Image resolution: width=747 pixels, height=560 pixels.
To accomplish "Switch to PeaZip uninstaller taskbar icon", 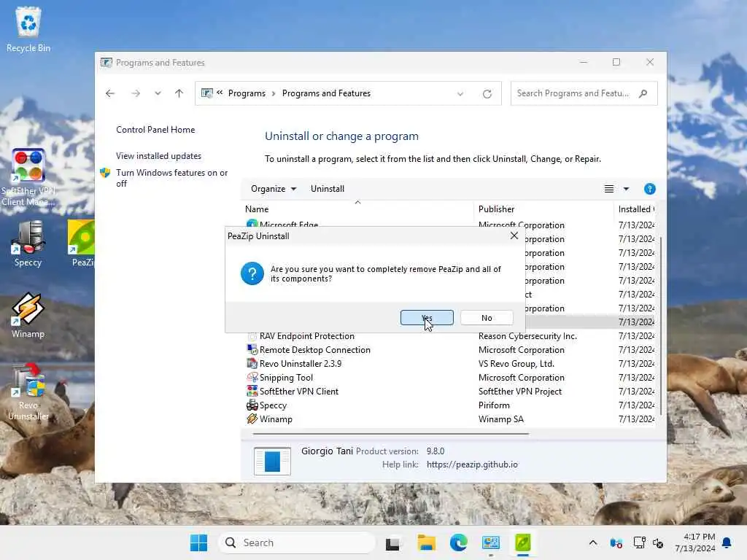I will tap(522, 542).
